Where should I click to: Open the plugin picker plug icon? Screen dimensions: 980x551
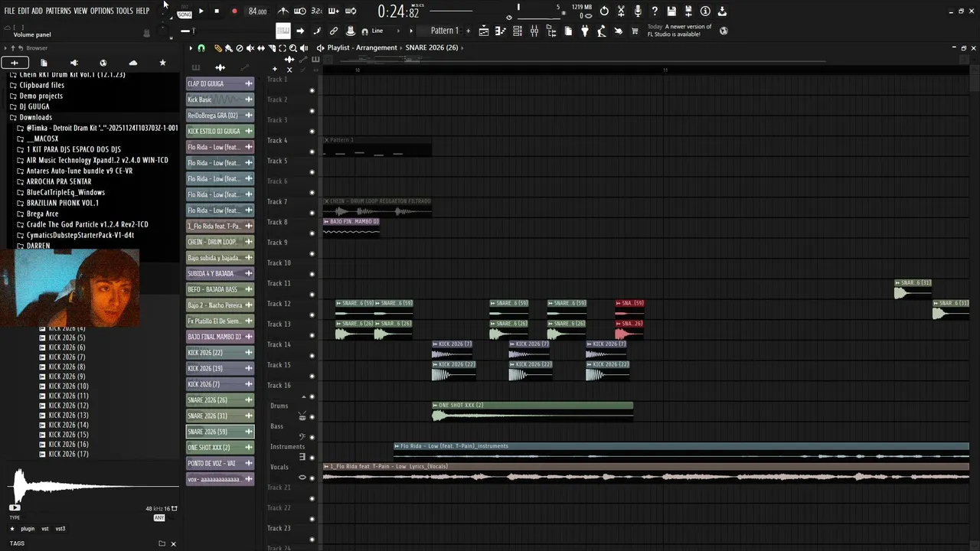point(585,31)
